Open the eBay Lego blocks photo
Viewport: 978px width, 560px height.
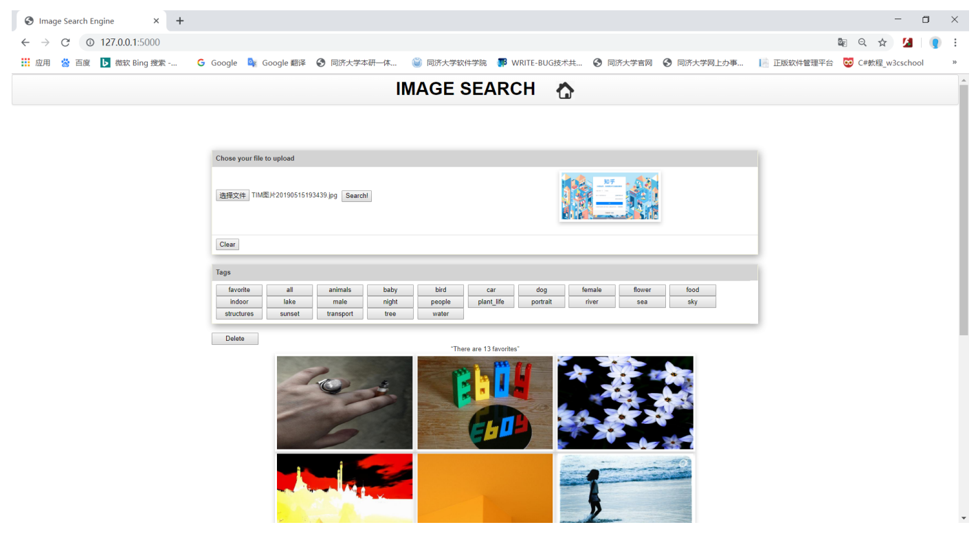tap(485, 403)
